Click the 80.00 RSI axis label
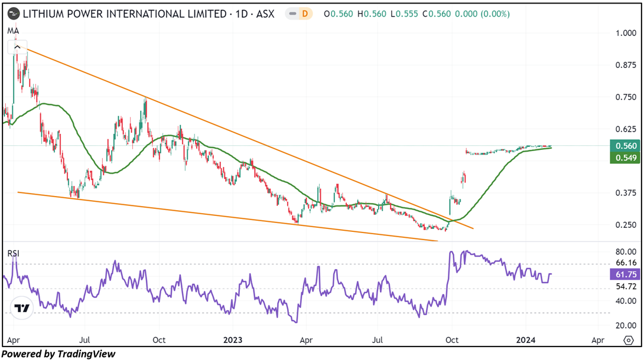 [x=626, y=252]
